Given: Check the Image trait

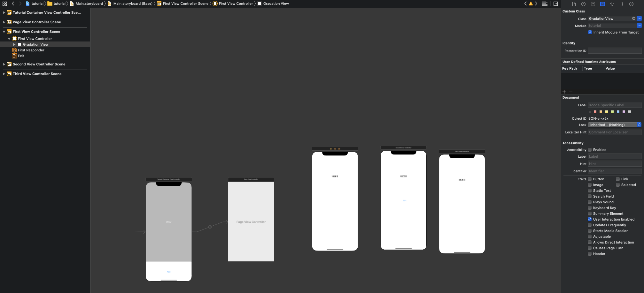Looking at the screenshot, I should pyautogui.click(x=590, y=185).
